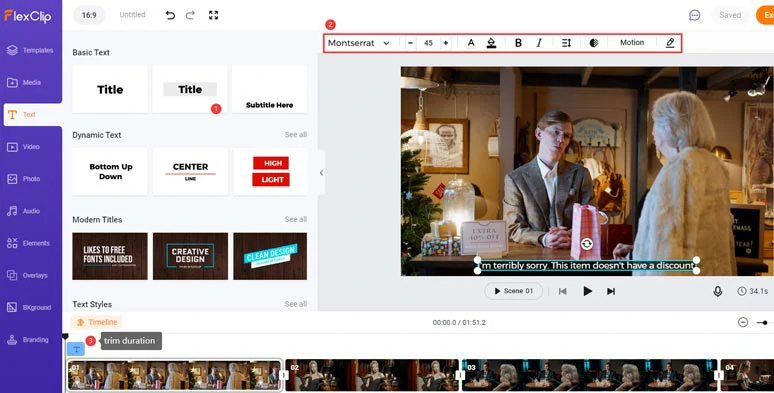The width and height of the screenshot is (774, 393).
Task: See all Text Styles presets
Action: pyautogui.click(x=296, y=304)
